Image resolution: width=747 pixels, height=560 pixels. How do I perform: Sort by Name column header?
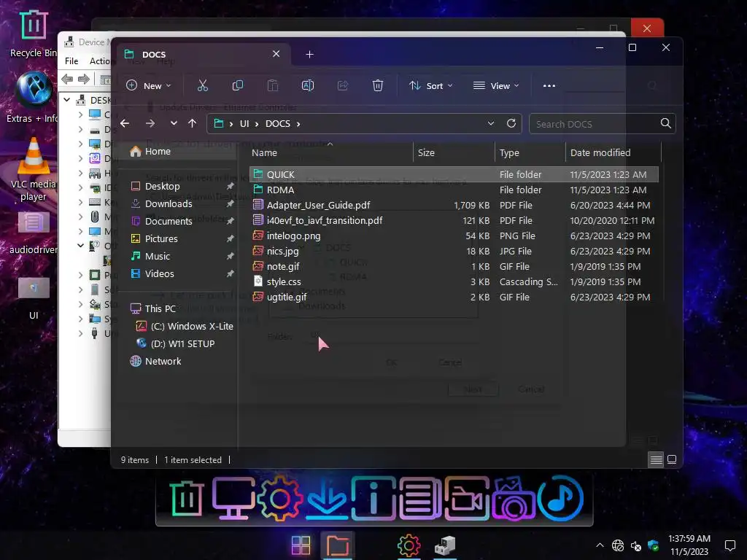[332, 152]
